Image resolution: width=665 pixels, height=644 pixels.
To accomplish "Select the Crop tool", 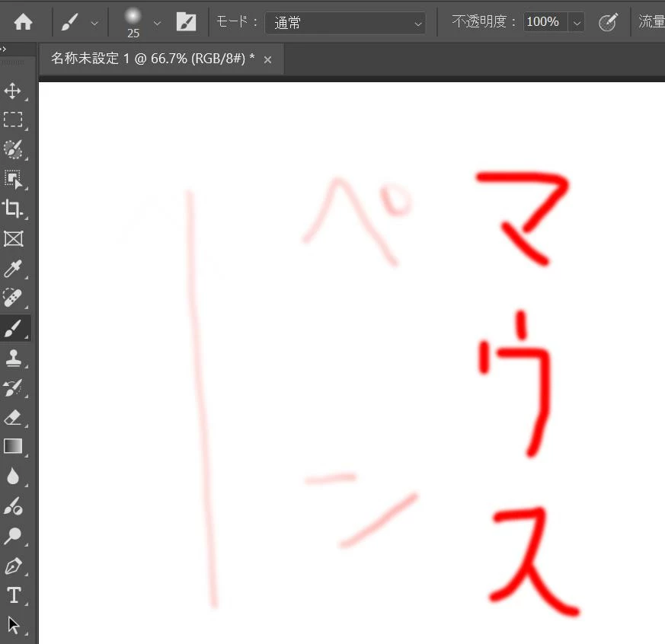I will click(x=13, y=209).
